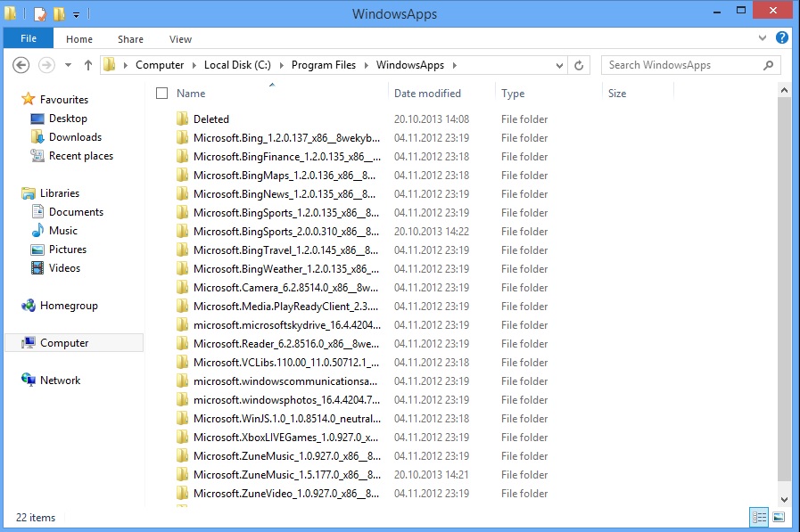Open the address bar history dropdown
The image size is (800, 532).
coord(559,65)
